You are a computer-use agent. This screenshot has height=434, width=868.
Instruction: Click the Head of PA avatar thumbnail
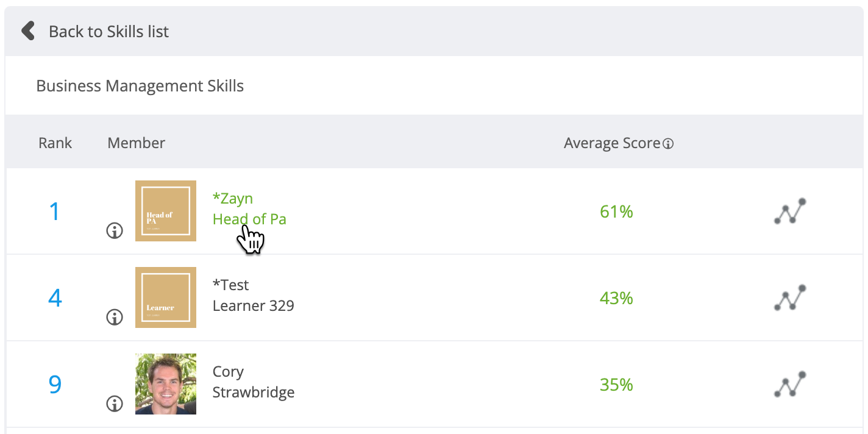click(x=166, y=211)
